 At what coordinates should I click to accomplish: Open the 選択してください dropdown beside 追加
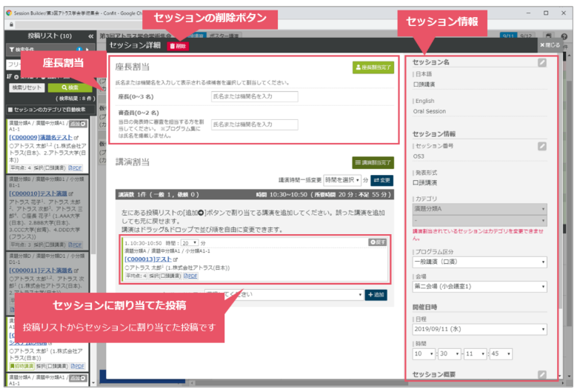point(284,295)
